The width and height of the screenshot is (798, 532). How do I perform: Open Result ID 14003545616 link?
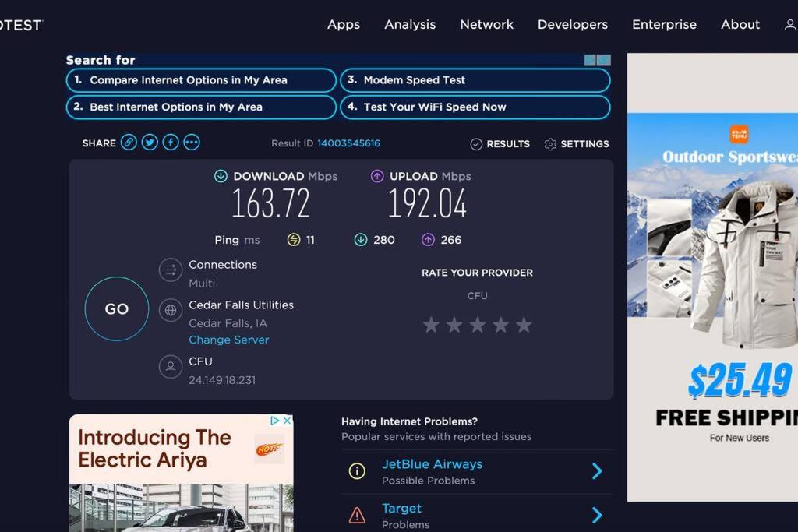[x=348, y=143]
